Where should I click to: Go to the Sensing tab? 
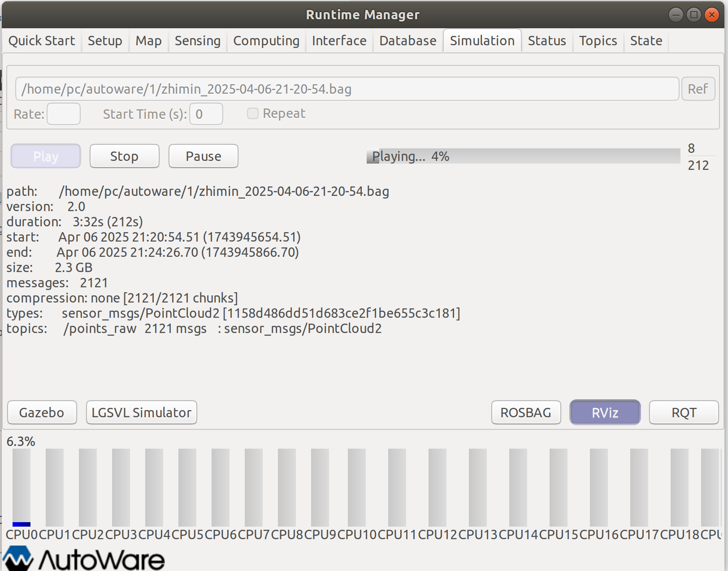[x=197, y=41]
